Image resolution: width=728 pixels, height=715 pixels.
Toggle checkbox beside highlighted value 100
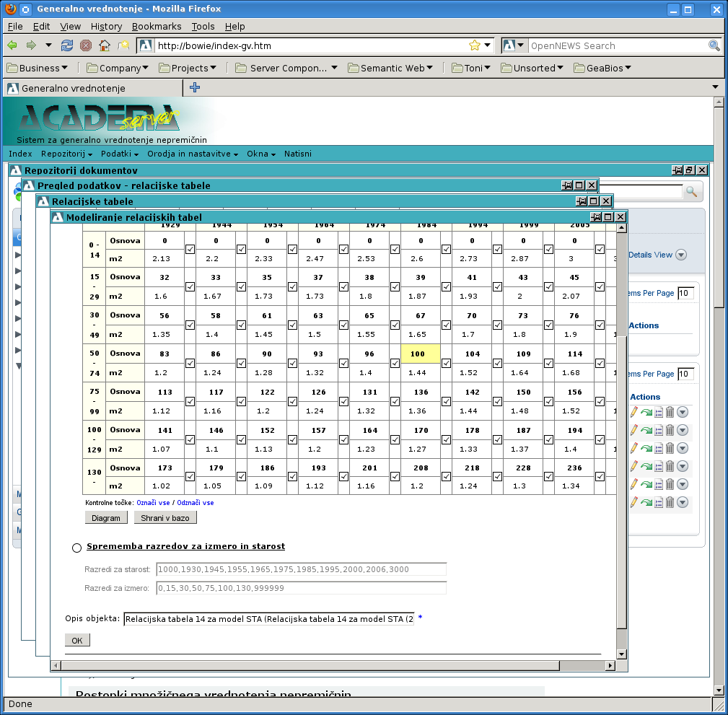[x=446, y=363]
